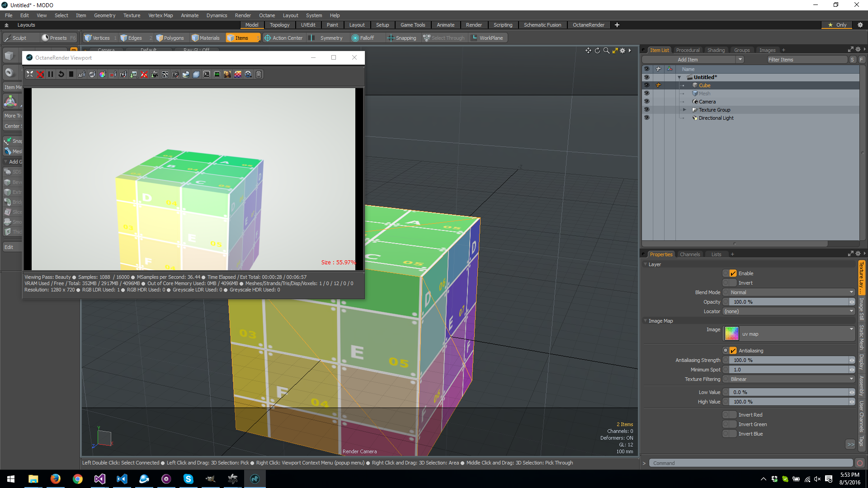868x488 pixels.
Task: Uncheck the Antialiasing checkbox
Action: (x=733, y=351)
